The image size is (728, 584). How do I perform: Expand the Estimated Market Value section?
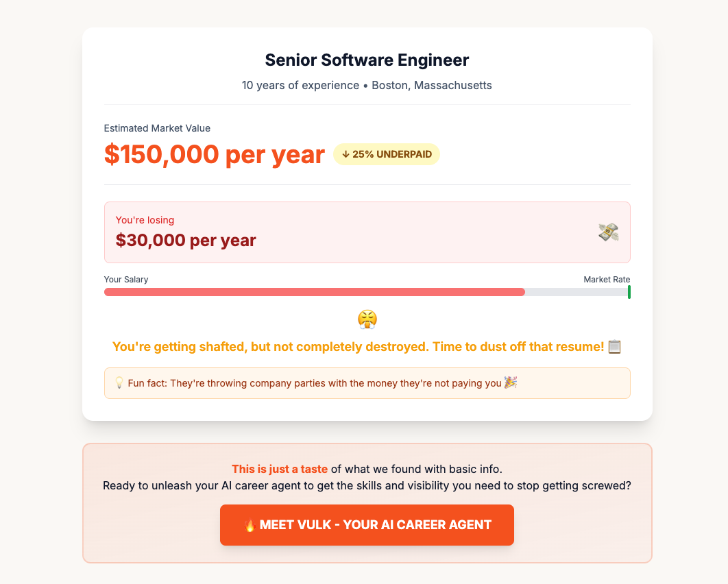[157, 128]
